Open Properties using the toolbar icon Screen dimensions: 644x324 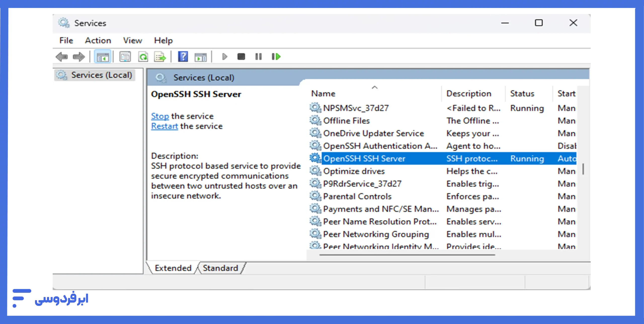coord(125,56)
